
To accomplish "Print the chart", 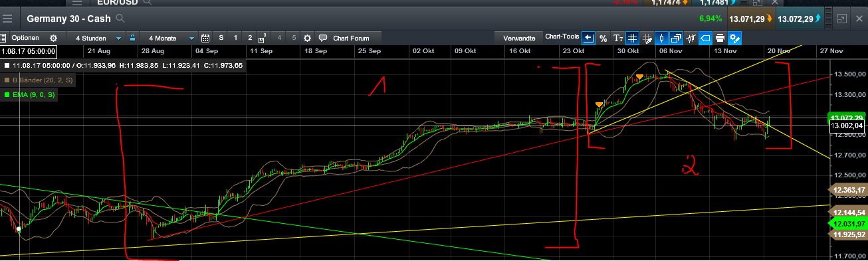I will (720, 38).
